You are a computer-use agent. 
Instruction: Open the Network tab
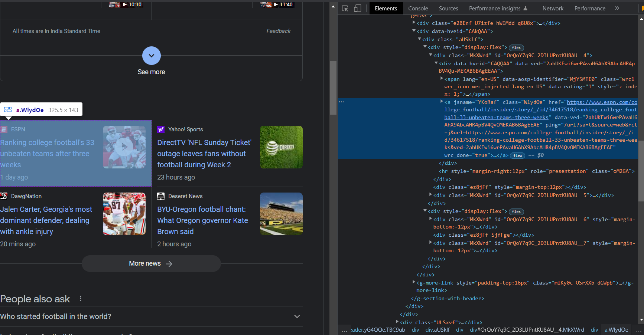click(x=553, y=9)
